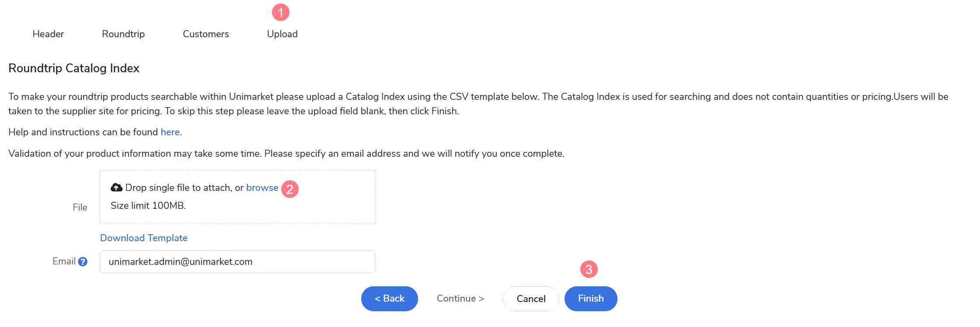Go to the Customers tab
The width and height of the screenshot is (980, 327).
tap(206, 34)
